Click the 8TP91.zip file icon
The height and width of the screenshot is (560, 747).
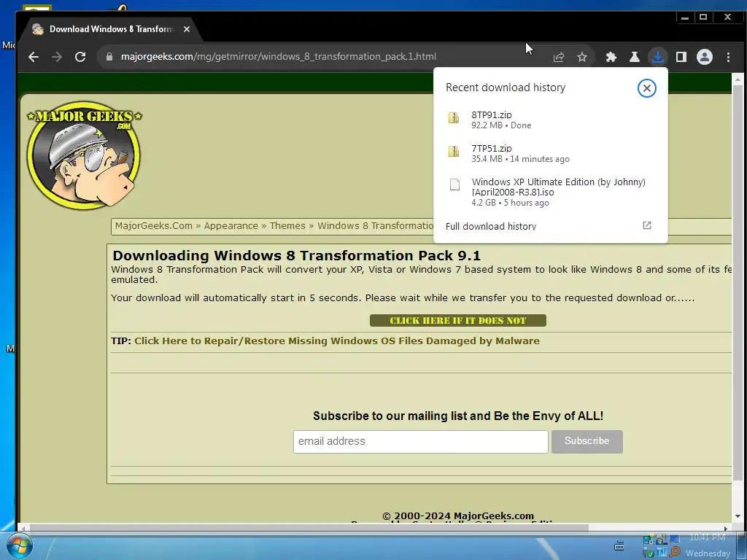coord(454,117)
